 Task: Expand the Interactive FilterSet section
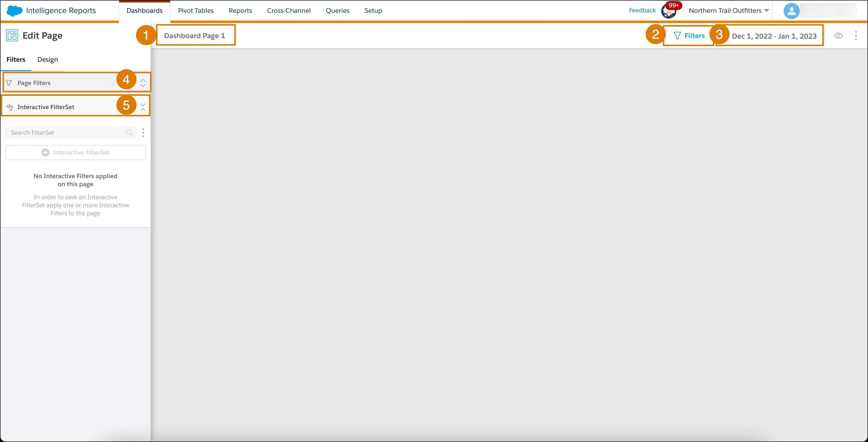click(x=143, y=107)
